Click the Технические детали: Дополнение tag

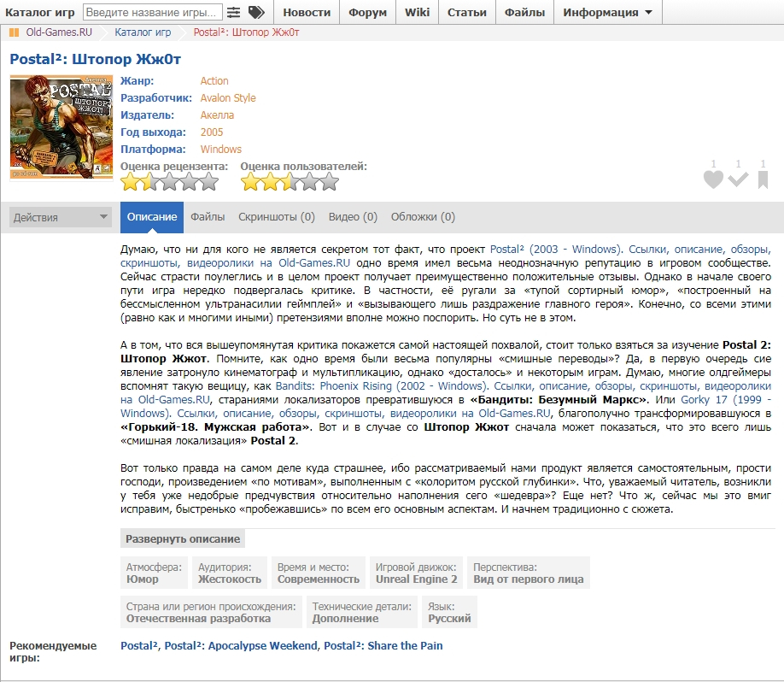(362, 612)
